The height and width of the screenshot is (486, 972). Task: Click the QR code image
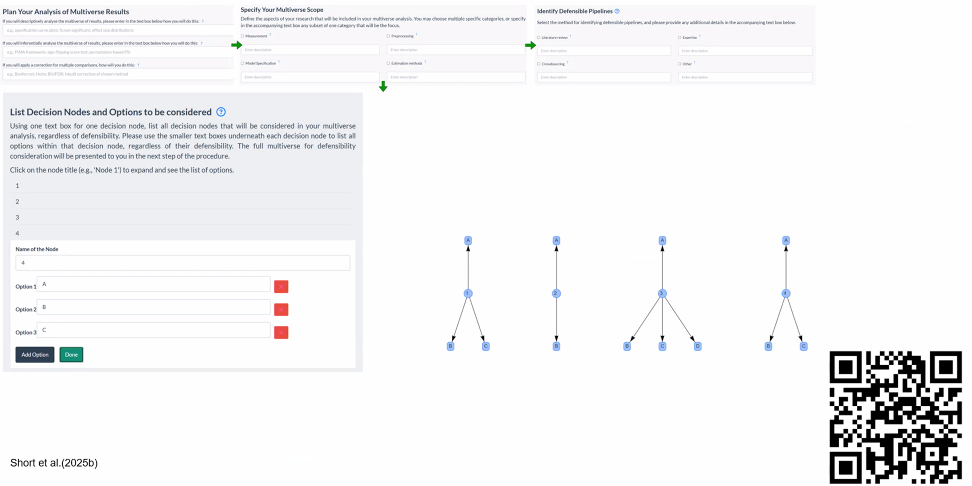[x=896, y=417]
